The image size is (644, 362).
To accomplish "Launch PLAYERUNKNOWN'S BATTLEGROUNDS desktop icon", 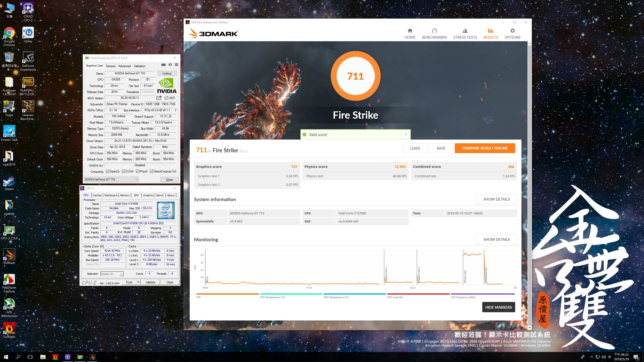I will pos(28,86).
